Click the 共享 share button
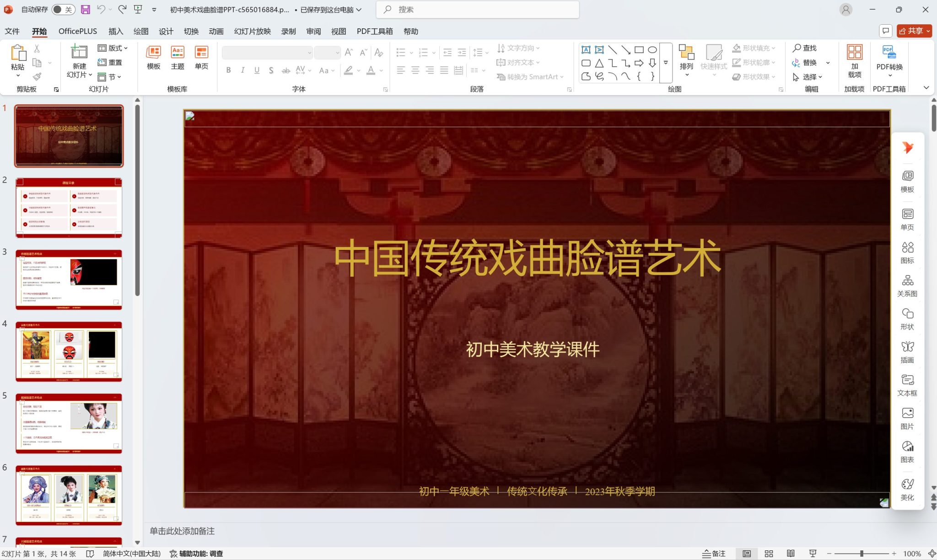The width and height of the screenshot is (937, 560). coord(914,31)
